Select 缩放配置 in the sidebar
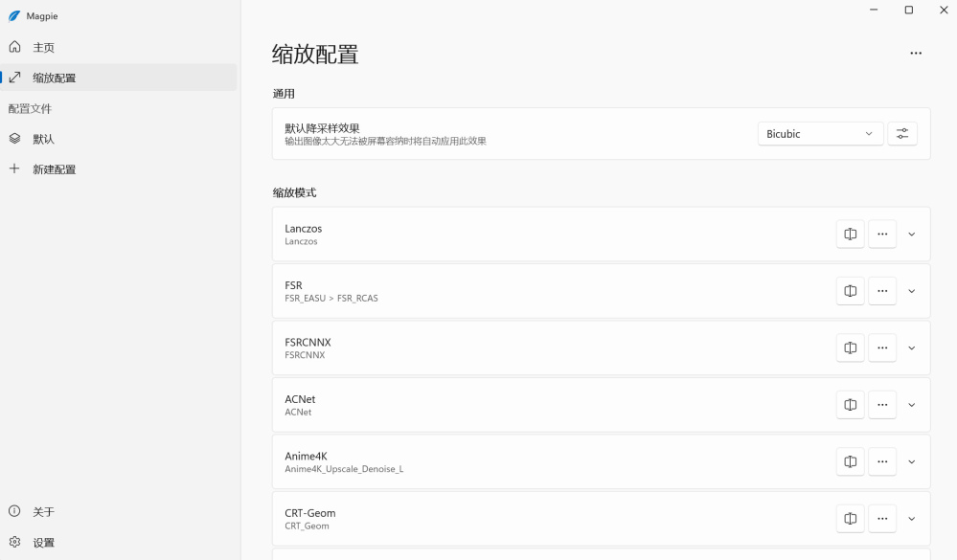 coord(119,78)
